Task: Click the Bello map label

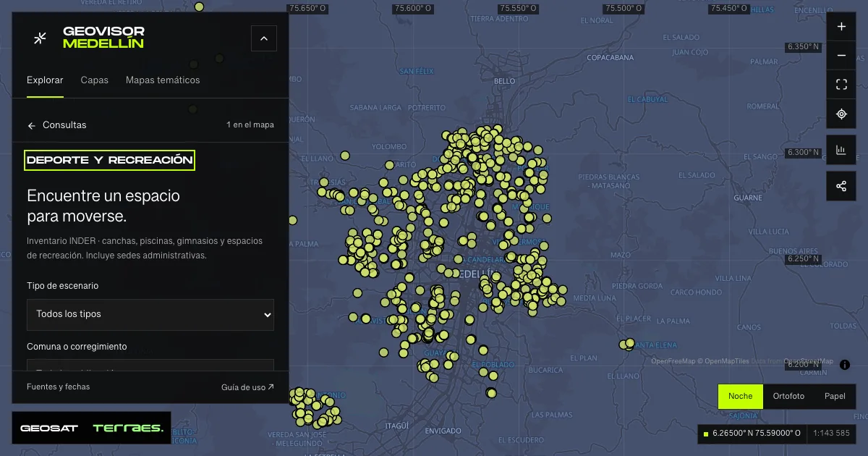Action: click(503, 81)
